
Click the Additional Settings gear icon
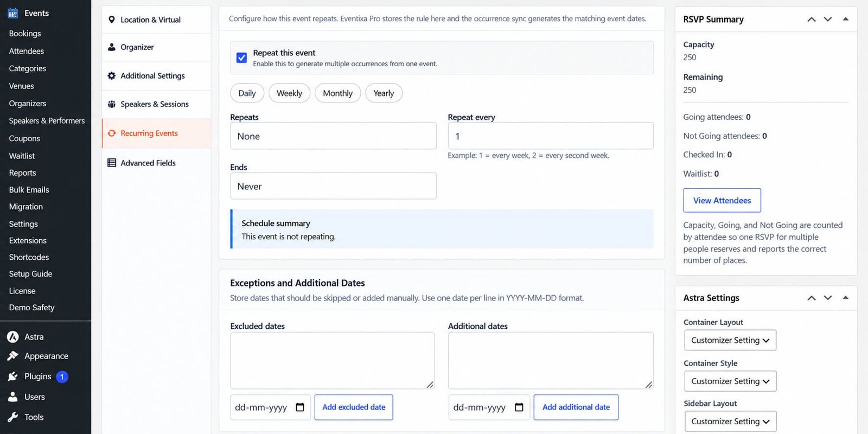pyautogui.click(x=112, y=76)
